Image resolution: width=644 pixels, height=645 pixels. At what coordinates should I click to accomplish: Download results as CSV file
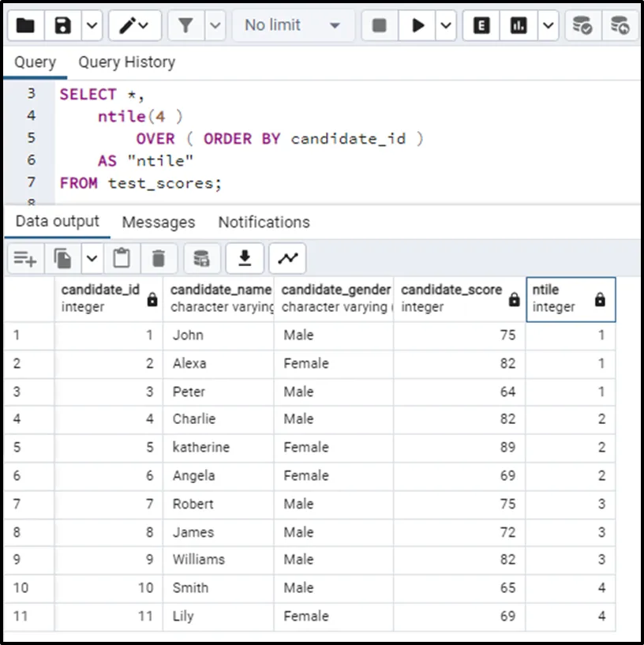[x=245, y=258]
